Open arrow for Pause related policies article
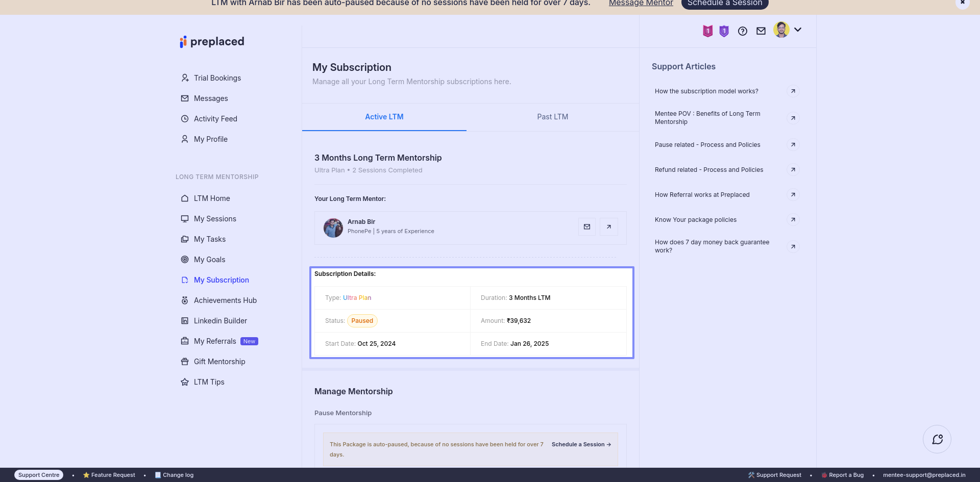Screen dimensions: 980x482 click(793, 145)
